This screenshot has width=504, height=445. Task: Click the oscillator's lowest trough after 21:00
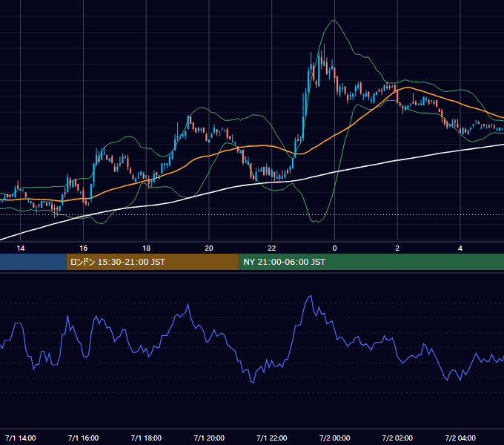[253, 382]
